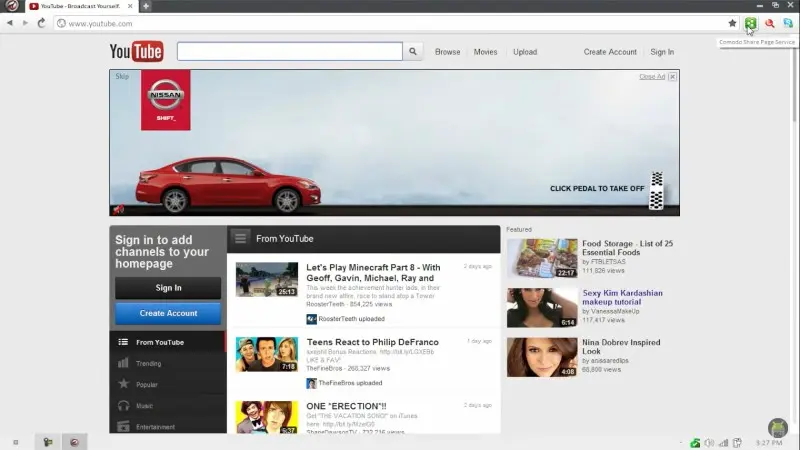Close the Nissan ad with the X icon
Viewport: 800px width, 450px height.
click(x=672, y=77)
